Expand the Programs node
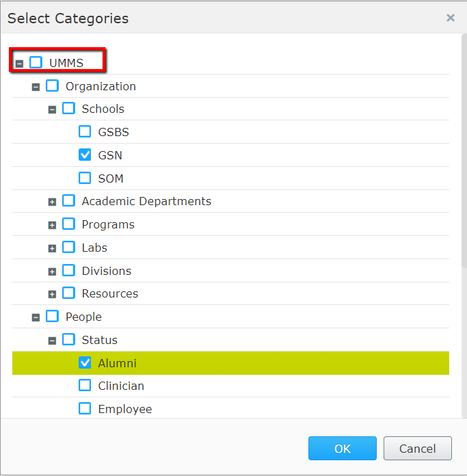 52,225
